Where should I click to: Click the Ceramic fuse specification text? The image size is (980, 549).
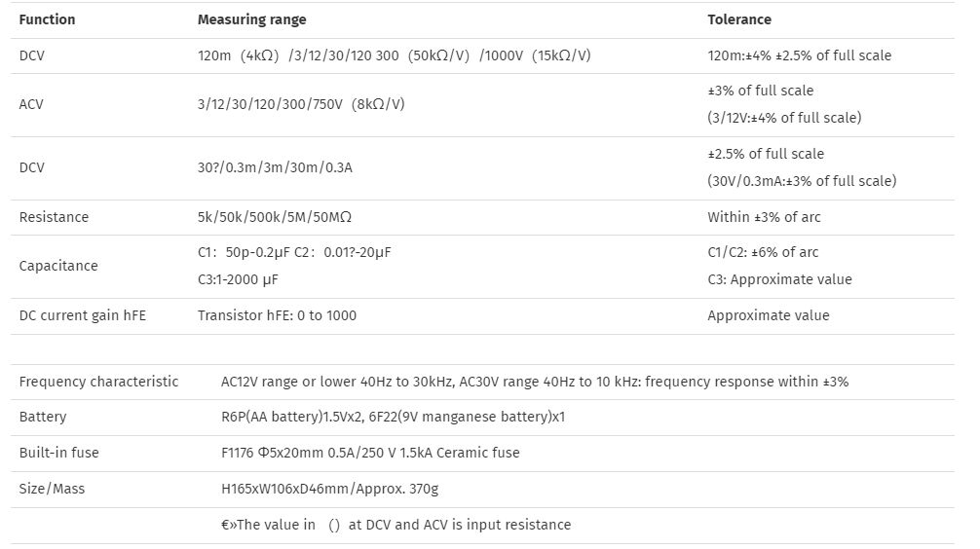(x=370, y=453)
